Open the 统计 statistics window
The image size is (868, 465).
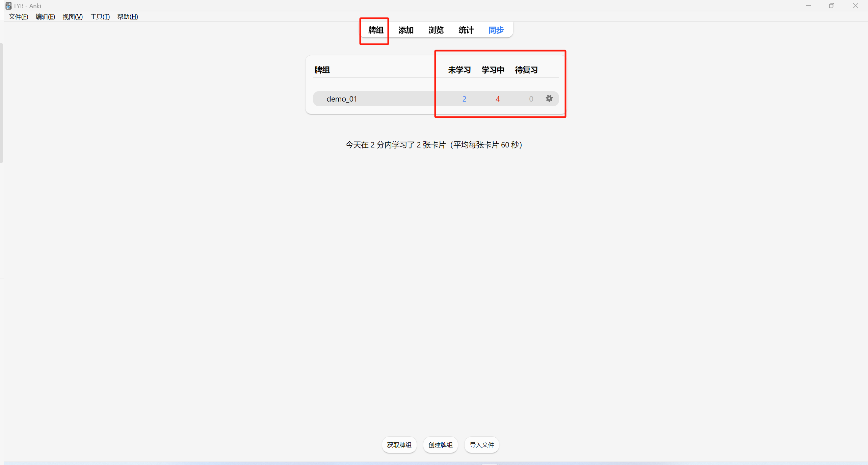click(466, 30)
